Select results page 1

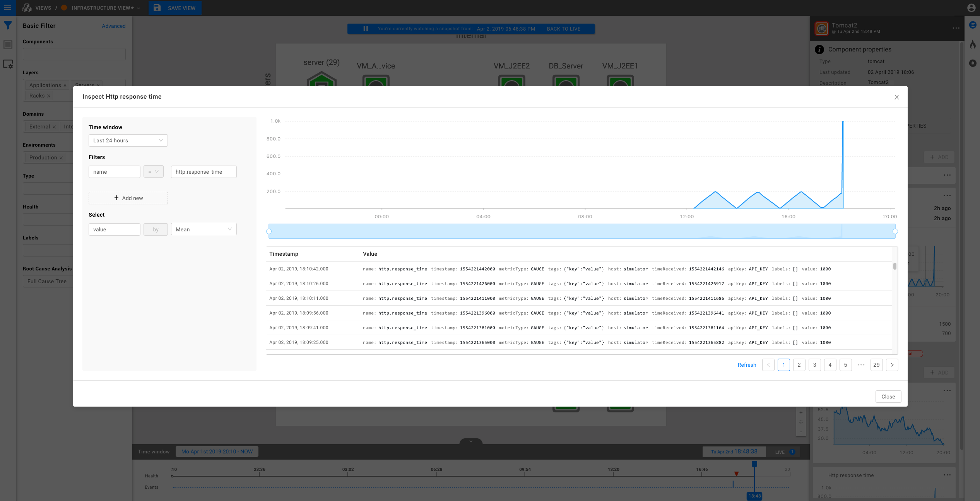point(783,365)
